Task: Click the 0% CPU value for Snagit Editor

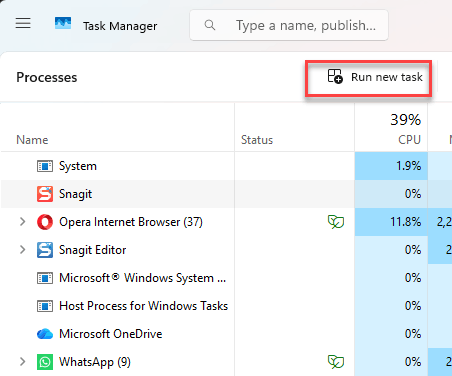Action: 413,250
